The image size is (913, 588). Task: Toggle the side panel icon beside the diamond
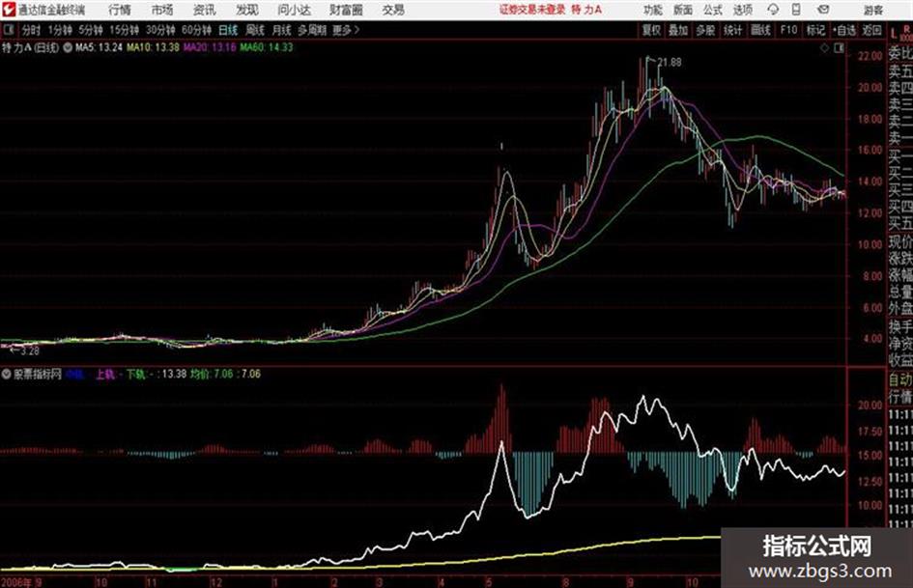point(839,48)
